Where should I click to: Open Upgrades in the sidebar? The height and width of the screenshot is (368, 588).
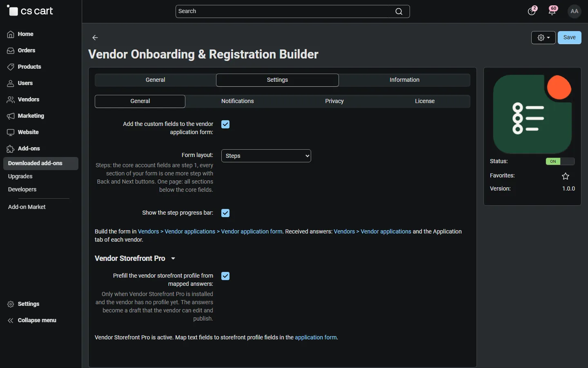pyautogui.click(x=20, y=177)
